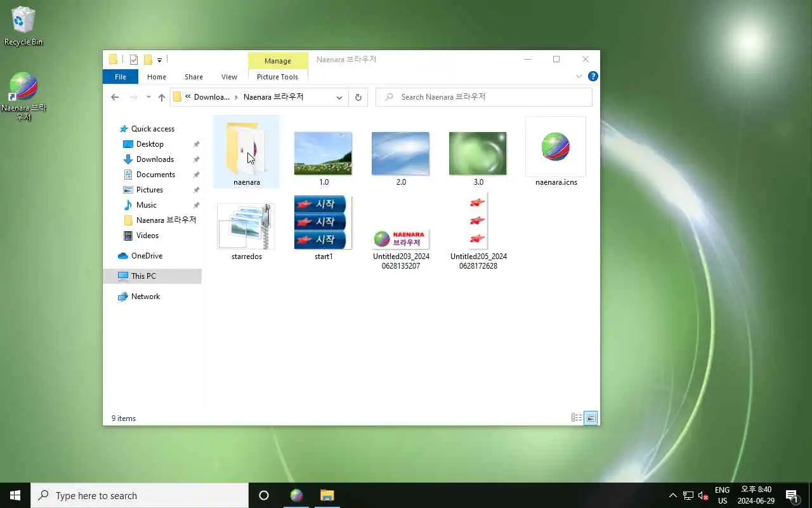812x508 pixels.
Task: Select the Untitled205_20240628172628 image file
Action: (x=478, y=221)
